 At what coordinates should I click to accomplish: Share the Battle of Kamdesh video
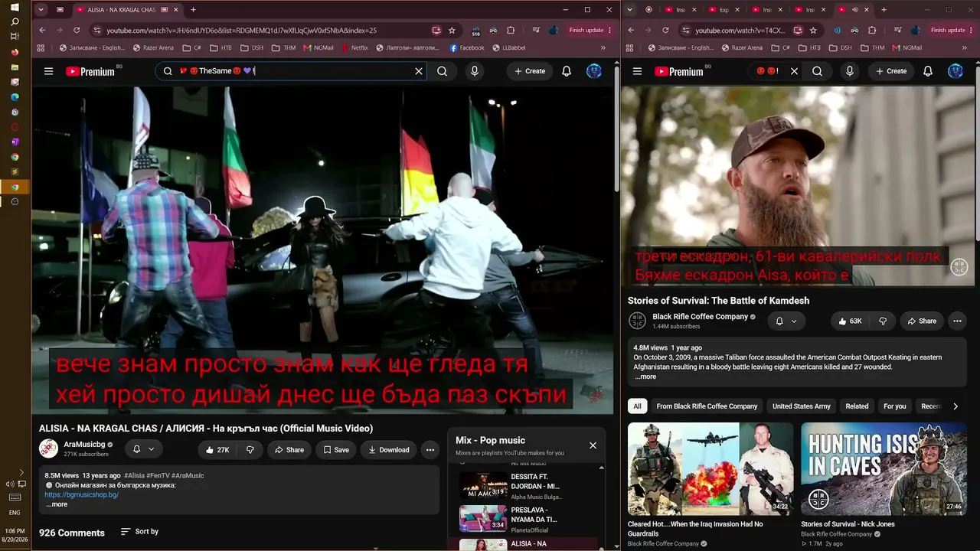pyautogui.click(x=922, y=321)
